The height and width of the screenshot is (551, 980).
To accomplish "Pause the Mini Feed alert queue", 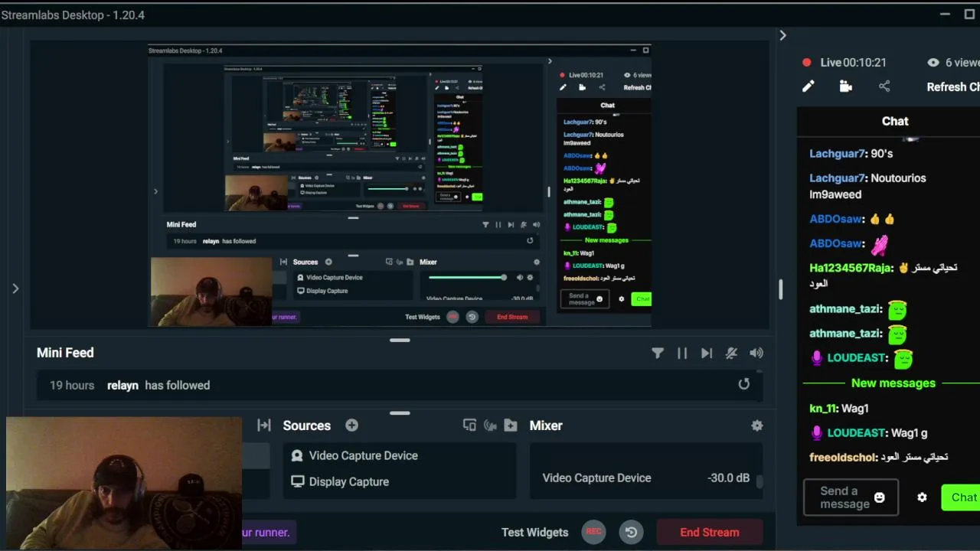I will [x=682, y=353].
